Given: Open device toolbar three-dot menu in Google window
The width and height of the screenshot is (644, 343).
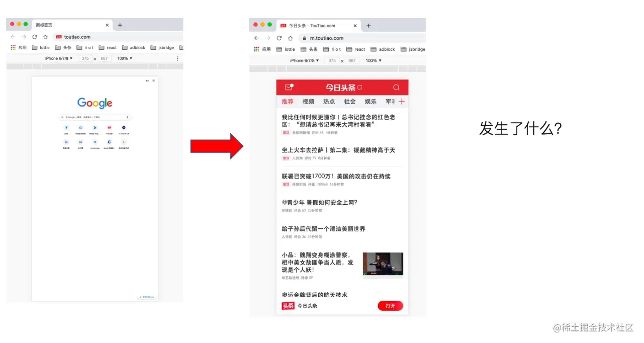Looking at the screenshot, I should (x=177, y=58).
